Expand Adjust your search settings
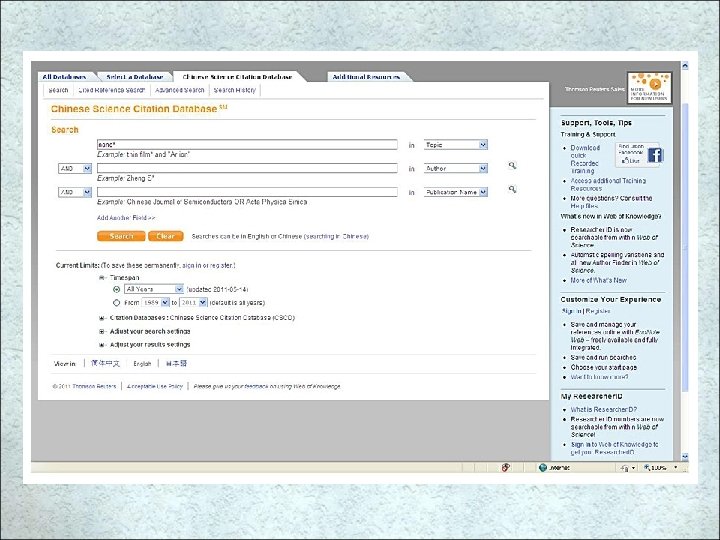This screenshot has width=720, height=540. (102, 331)
